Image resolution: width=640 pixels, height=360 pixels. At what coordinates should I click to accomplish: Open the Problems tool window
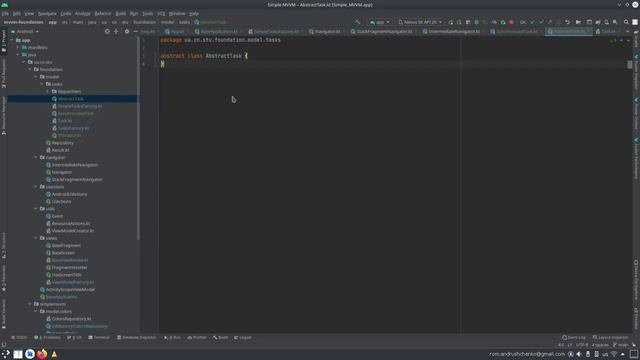tap(47, 338)
